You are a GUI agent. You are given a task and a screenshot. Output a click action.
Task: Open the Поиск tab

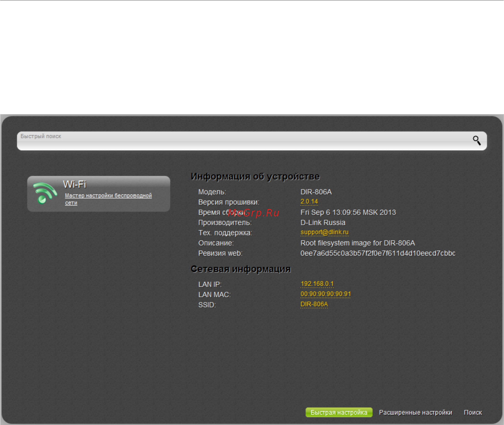point(473,412)
